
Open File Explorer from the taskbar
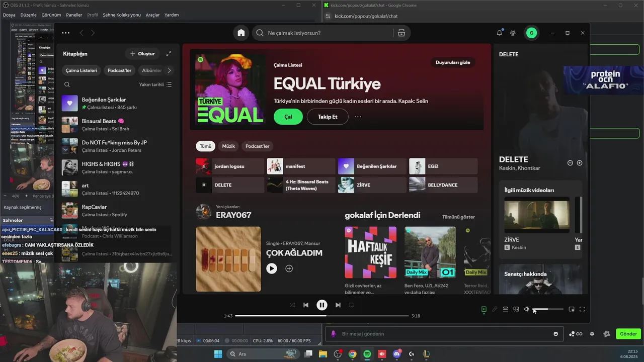[x=323, y=354]
